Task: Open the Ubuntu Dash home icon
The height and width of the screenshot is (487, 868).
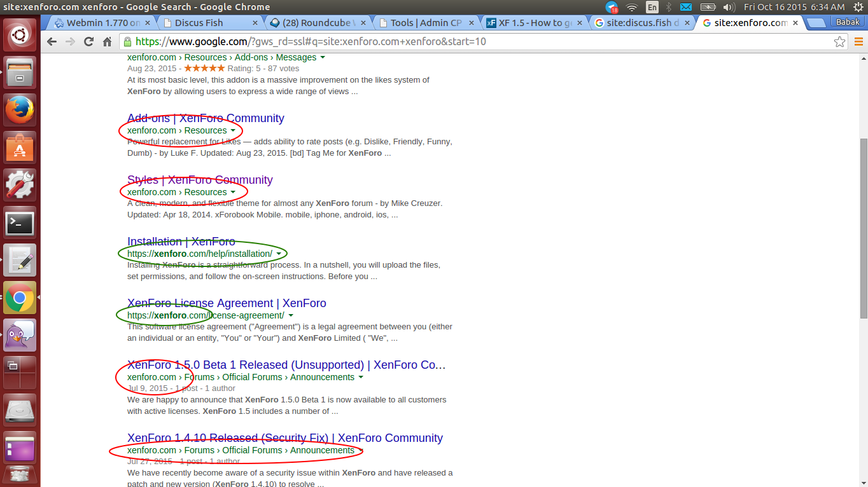Action: (20, 34)
